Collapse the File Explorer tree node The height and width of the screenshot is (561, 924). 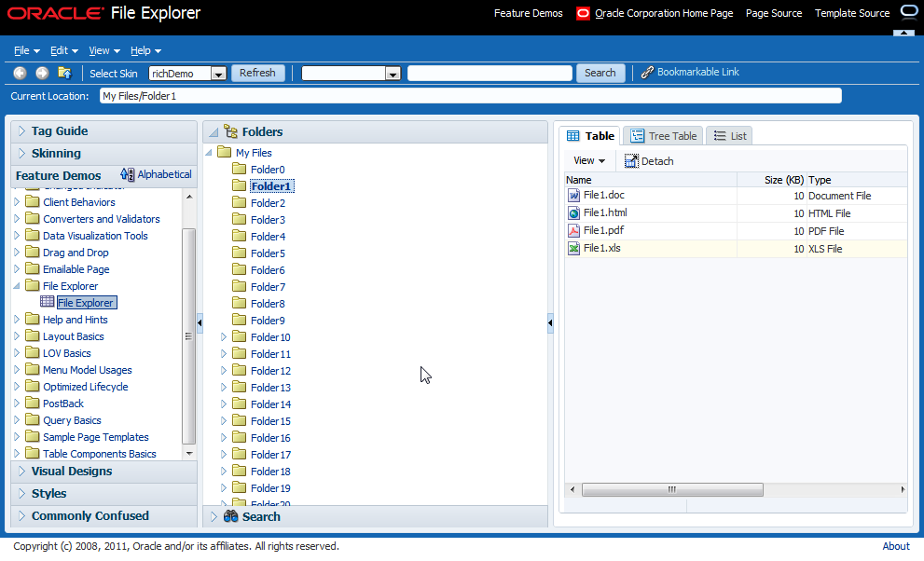(17, 285)
